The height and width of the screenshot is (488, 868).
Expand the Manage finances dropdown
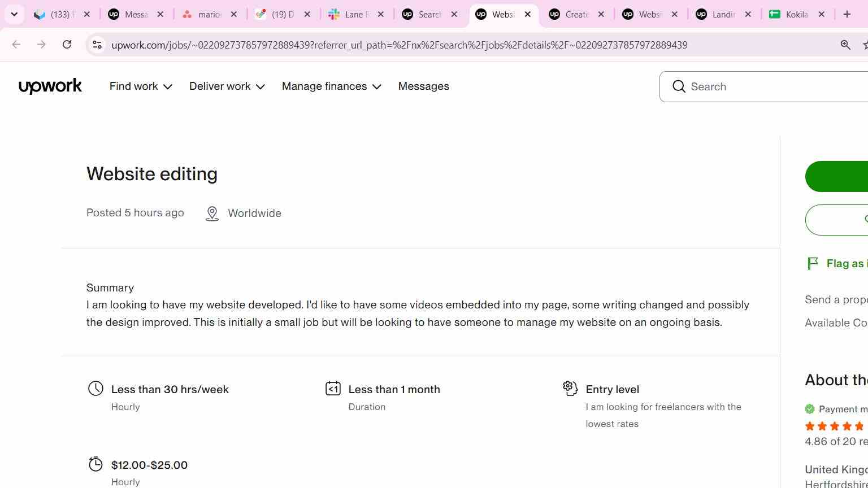[332, 86]
